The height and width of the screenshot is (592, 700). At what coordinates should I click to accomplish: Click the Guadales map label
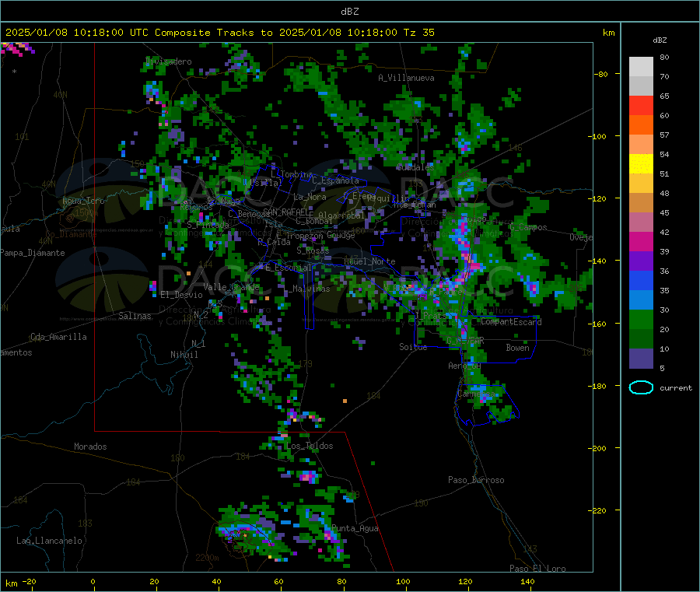pos(415,167)
